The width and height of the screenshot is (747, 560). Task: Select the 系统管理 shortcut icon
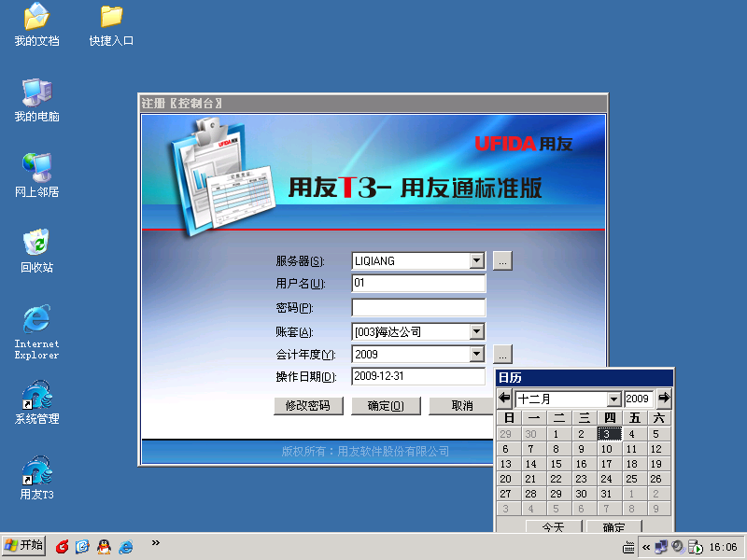coord(36,402)
